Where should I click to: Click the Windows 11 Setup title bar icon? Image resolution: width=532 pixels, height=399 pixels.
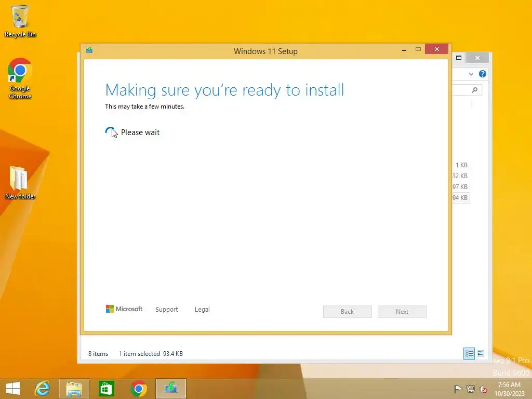[x=89, y=50]
